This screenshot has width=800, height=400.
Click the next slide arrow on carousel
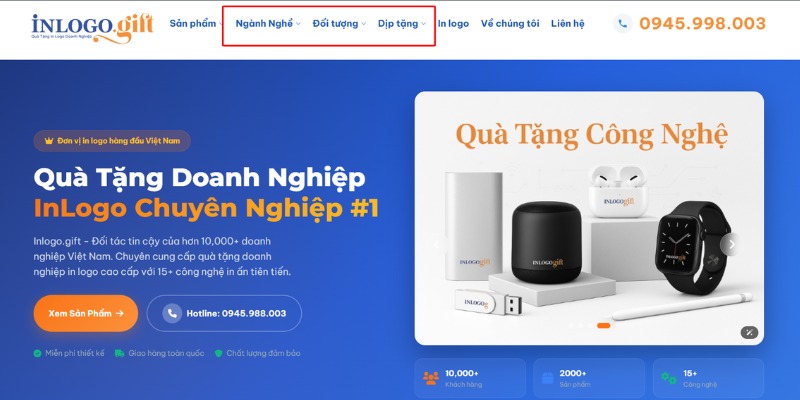click(x=732, y=244)
